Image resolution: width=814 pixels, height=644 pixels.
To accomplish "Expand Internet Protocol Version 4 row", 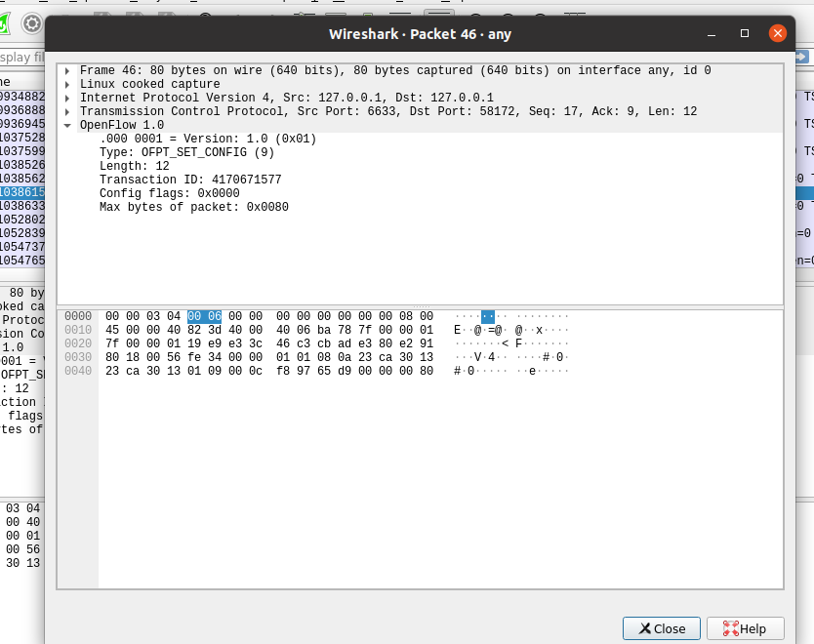I will coord(67,98).
